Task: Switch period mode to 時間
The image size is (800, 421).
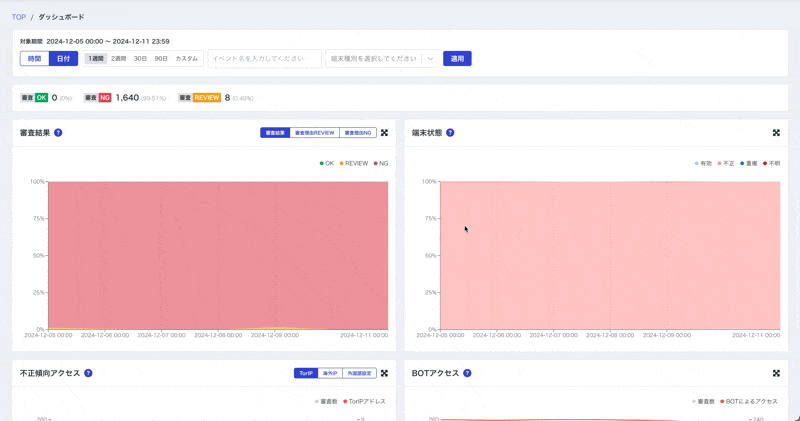Action: pos(34,59)
